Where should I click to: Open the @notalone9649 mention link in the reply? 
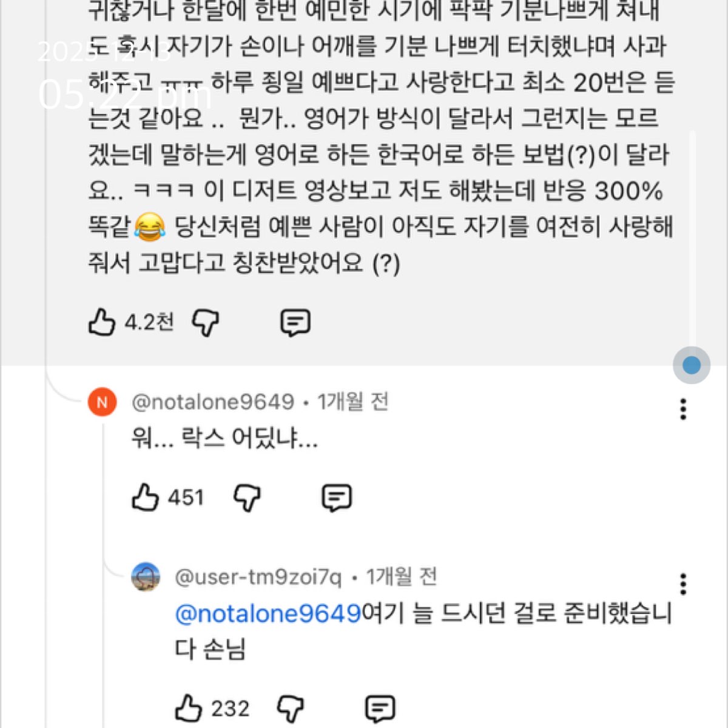pos(268,613)
